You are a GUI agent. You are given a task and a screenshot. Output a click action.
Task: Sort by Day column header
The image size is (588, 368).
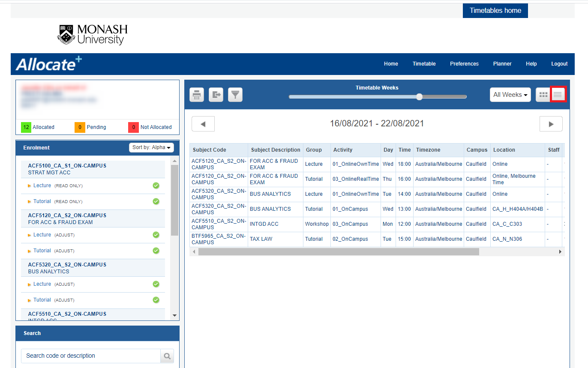[x=388, y=150]
